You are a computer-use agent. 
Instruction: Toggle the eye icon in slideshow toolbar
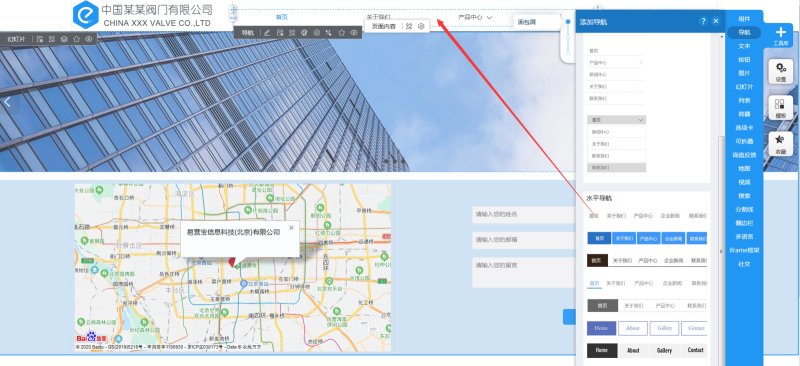(x=89, y=39)
